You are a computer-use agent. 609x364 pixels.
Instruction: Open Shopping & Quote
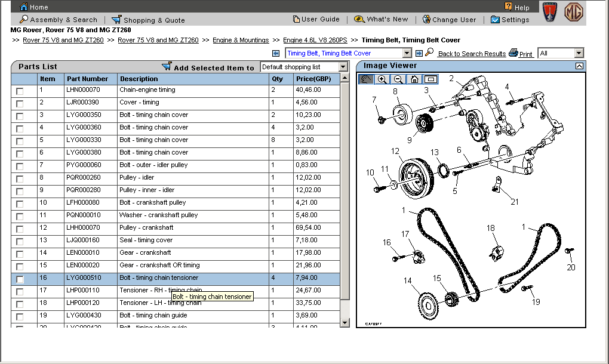pyautogui.click(x=148, y=20)
